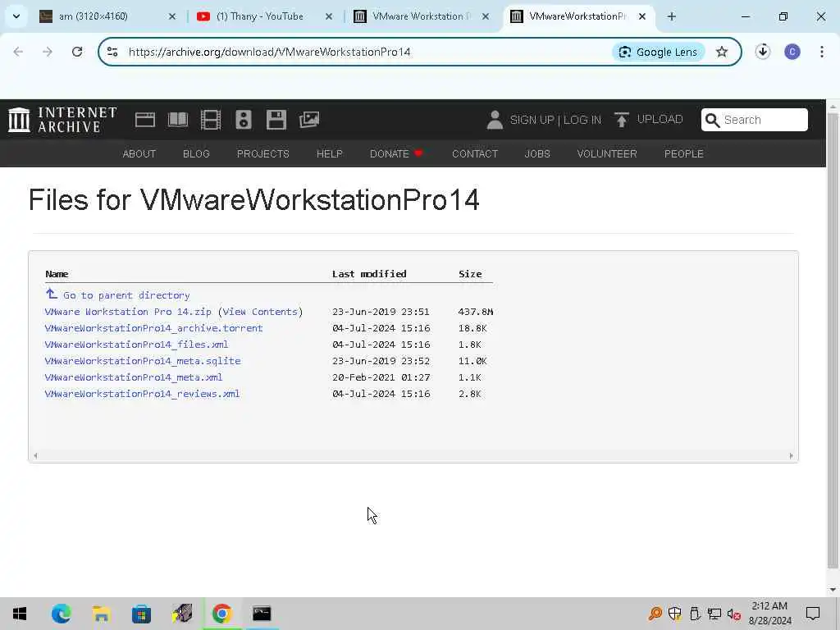Download VMware Workstation Pro 14.zip
This screenshot has height=630, width=840.
click(128, 312)
